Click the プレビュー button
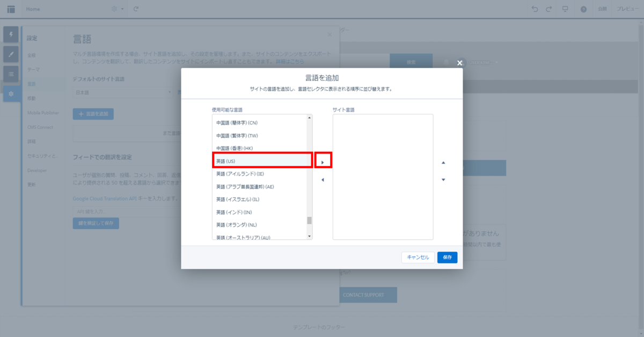Screen dimensions: 644x337 tap(627, 9)
